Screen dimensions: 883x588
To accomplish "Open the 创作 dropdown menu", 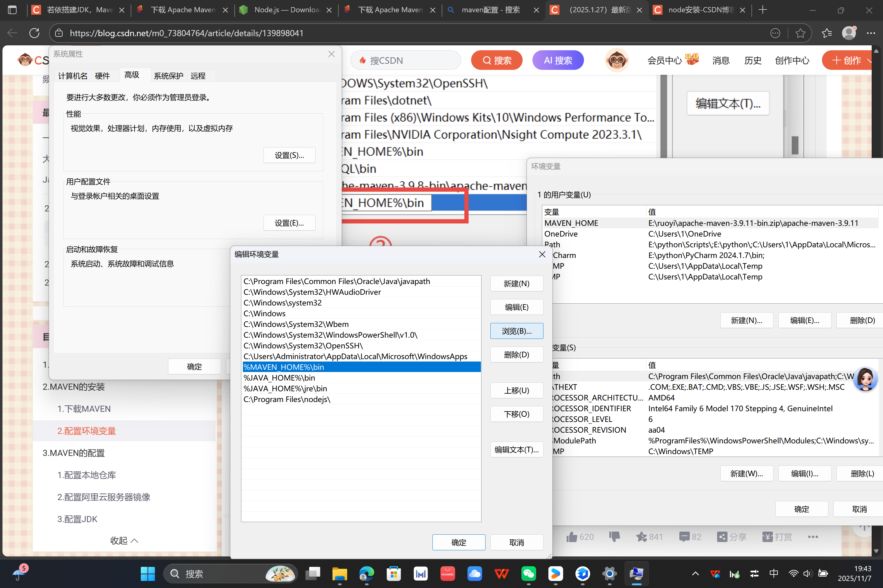I will coord(849,60).
